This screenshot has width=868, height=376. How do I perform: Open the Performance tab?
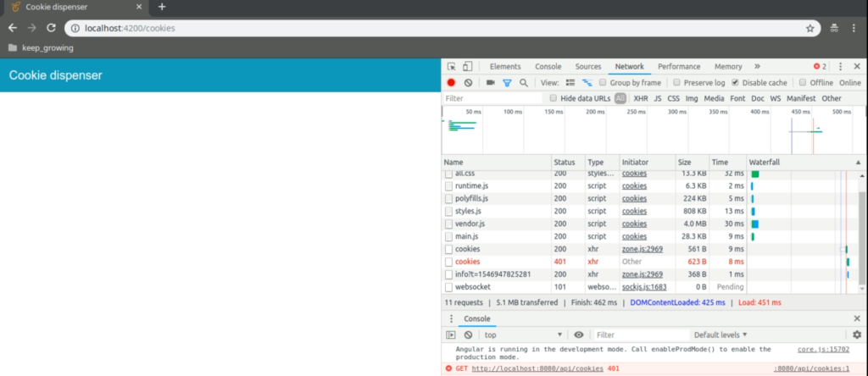[678, 67]
